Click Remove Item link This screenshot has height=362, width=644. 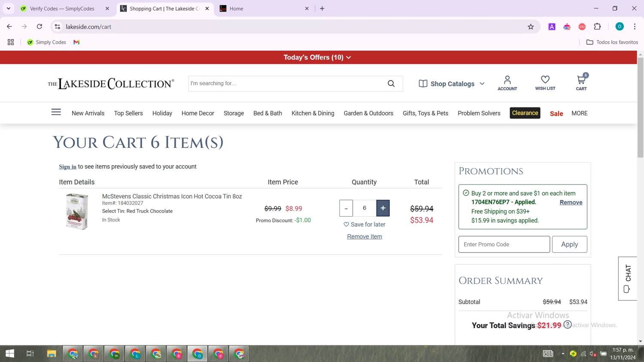click(364, 237)
